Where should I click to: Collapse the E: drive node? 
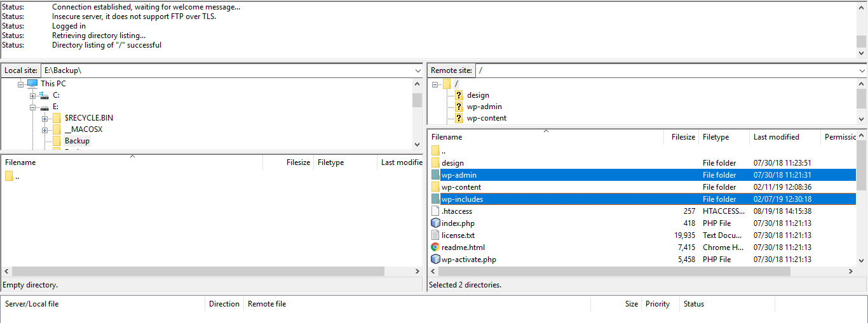pyautogui.click(x=32, y=107)
